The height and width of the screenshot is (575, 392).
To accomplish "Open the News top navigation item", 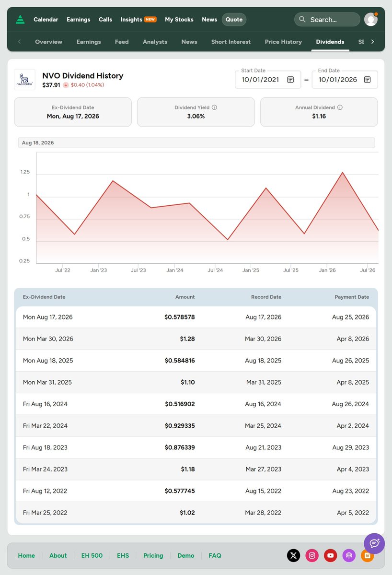I will 209,20.
